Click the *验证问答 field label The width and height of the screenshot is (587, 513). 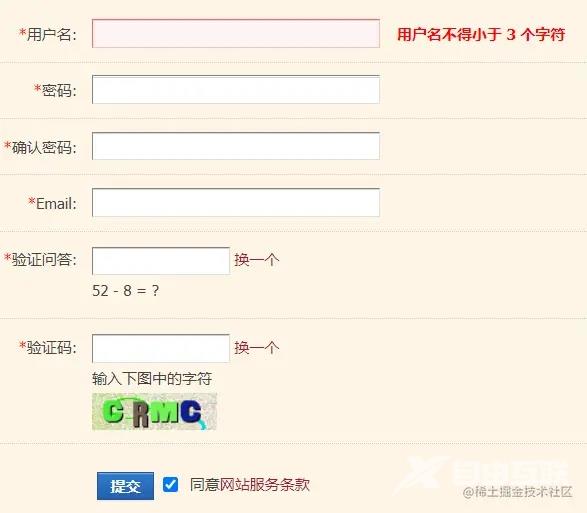click(40, 259)
